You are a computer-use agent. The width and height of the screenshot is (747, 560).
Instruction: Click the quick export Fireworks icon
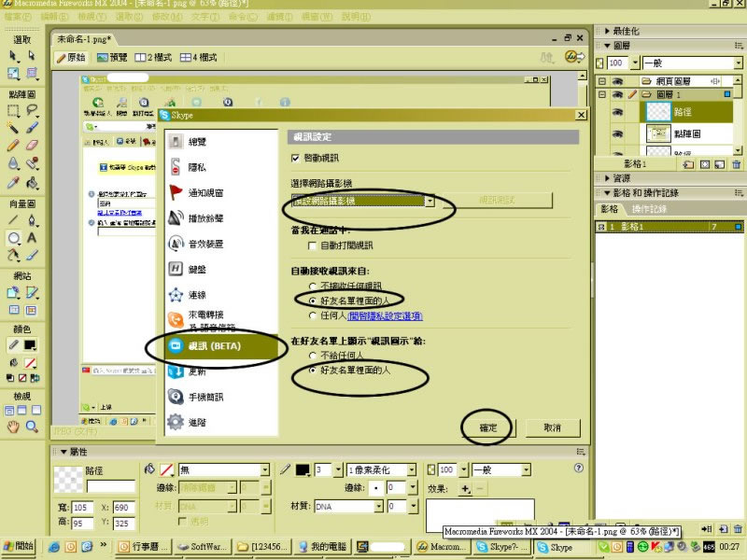tap(574, 57)
